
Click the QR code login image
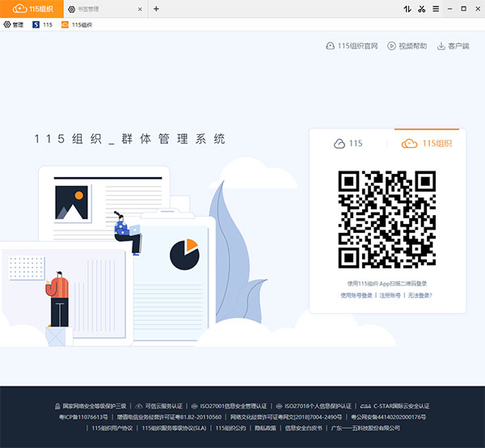(x=387, y=219)
